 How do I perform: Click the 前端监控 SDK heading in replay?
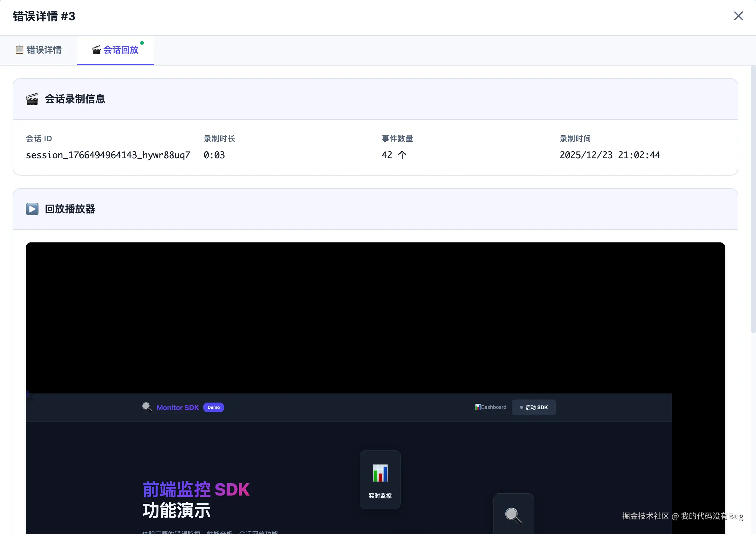tap(196, 489)
